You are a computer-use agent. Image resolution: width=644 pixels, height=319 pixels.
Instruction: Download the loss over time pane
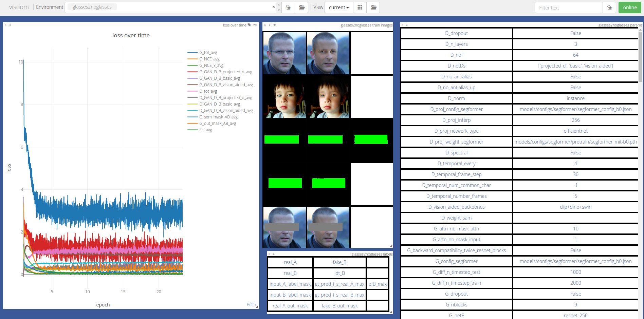(x=10, y=25)
